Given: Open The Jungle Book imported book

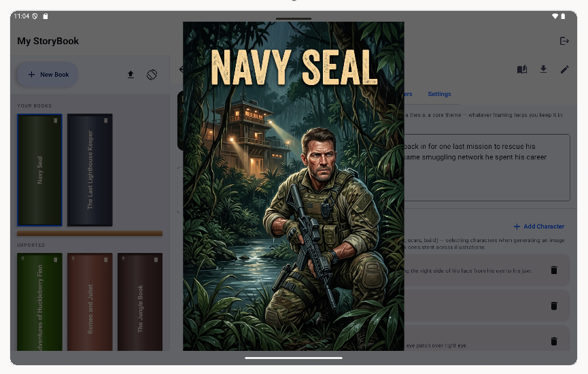Looking at the screenshot, I should pos(140,302).
